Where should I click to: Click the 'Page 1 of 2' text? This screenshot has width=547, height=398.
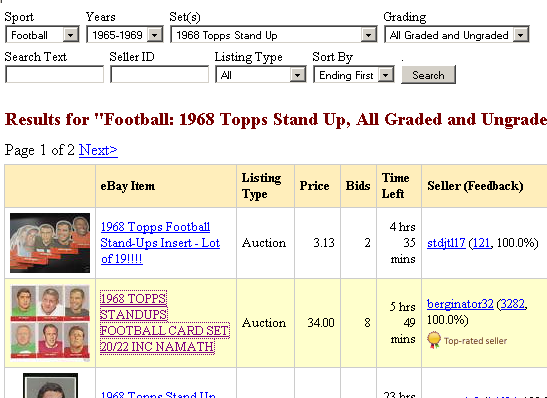click(x=39, y=150)
